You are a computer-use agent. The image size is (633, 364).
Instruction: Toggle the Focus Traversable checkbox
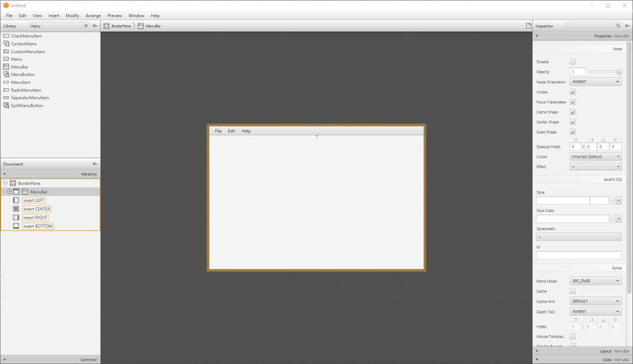(x=572, y=102)
